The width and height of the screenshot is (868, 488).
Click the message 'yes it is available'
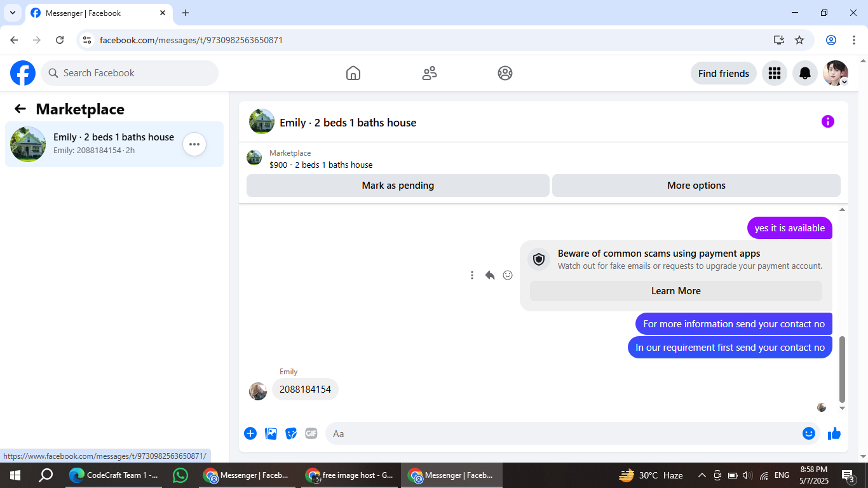[x=790, y=228]
